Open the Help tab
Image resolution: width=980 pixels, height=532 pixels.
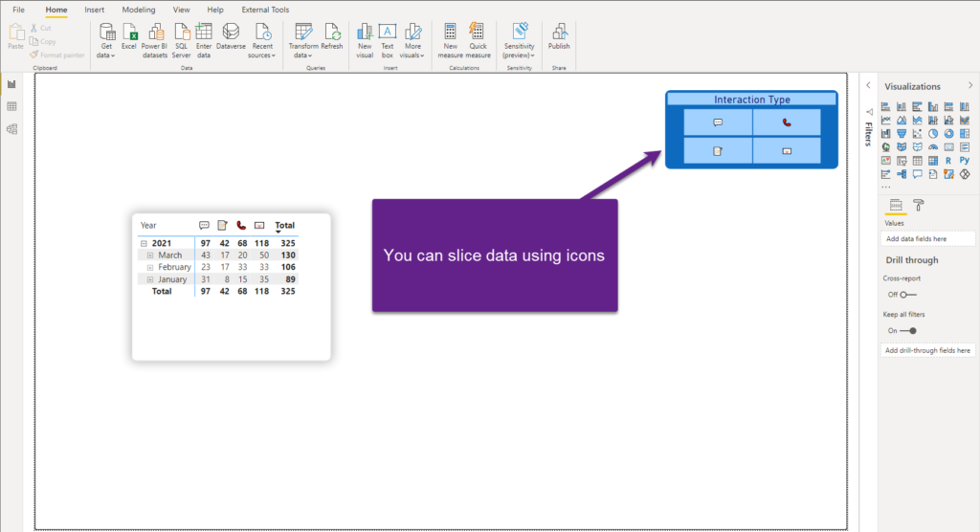(x=215, y=10)
